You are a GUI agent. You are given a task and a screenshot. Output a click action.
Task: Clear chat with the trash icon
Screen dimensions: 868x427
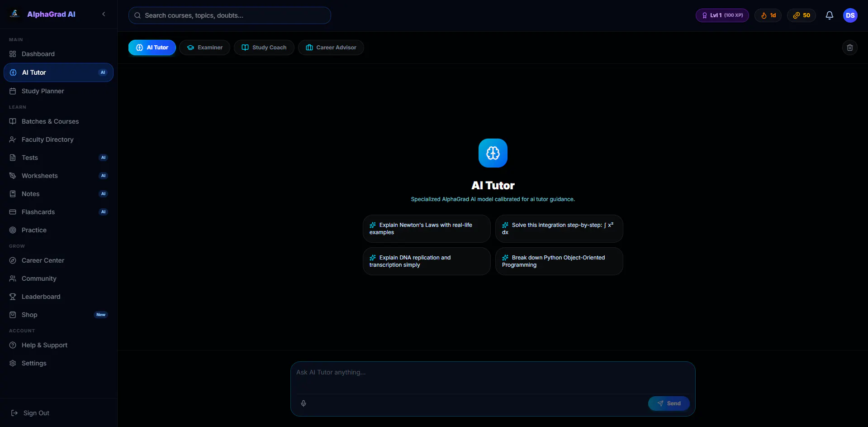pyautogui.click(x=850, y=48)
